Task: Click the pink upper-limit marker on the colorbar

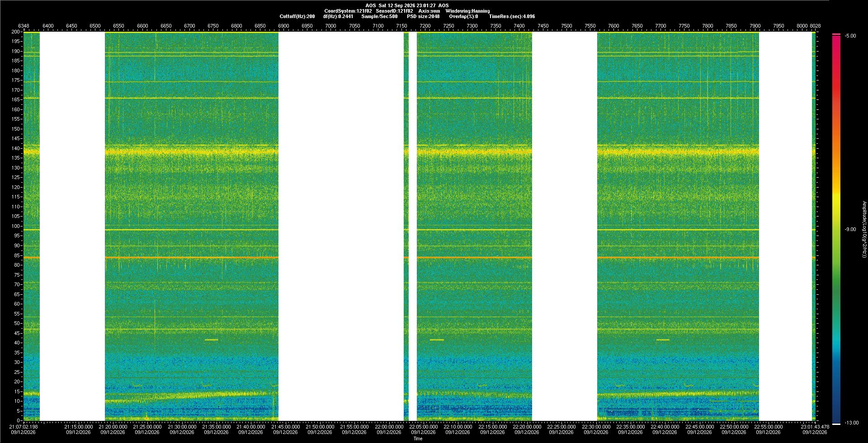Action: tap(836, 34)
